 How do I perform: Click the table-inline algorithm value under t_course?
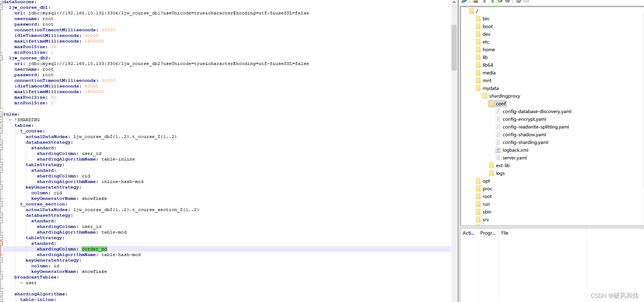pyautogui.click(x=118, y=159)
